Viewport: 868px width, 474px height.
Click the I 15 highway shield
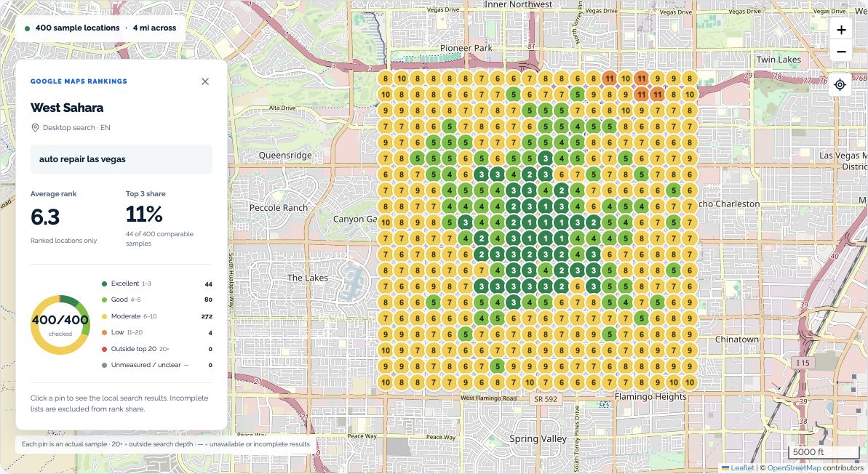(x=803, y=363)
